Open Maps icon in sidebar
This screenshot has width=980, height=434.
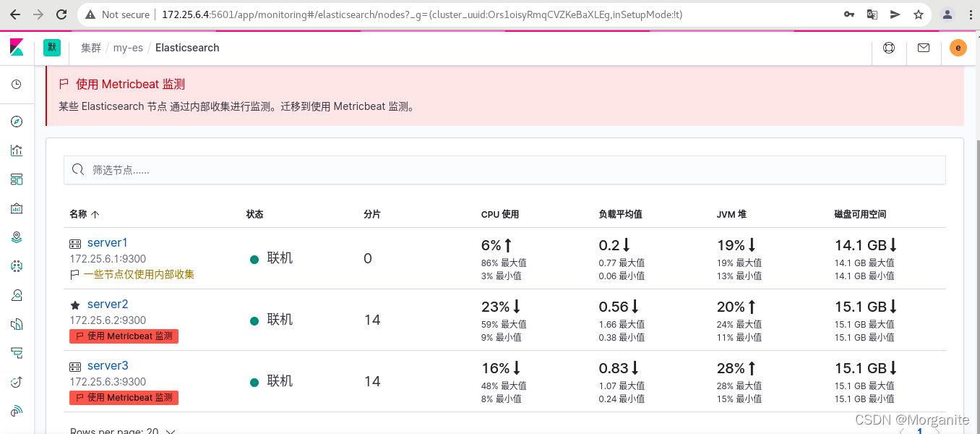(17, 237)
